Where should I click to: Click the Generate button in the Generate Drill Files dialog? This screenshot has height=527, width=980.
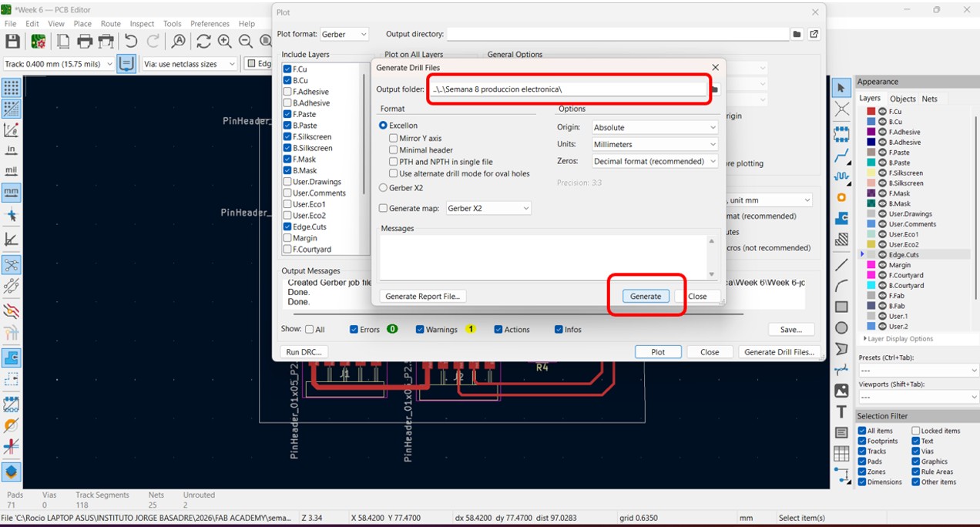[x=646, y=296]
